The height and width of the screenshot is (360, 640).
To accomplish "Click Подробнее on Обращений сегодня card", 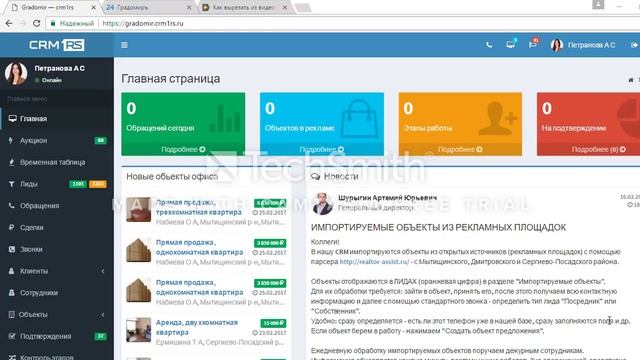I will click(x=183, y=149).
